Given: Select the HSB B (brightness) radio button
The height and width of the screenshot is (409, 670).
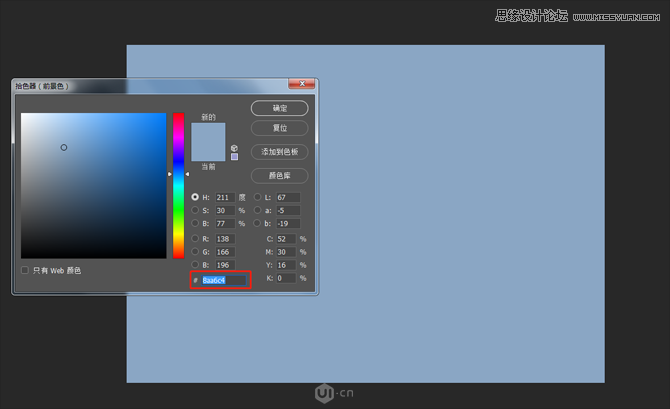Looking at the screenshot, I should pyautogui.click(x=195, y=223).
